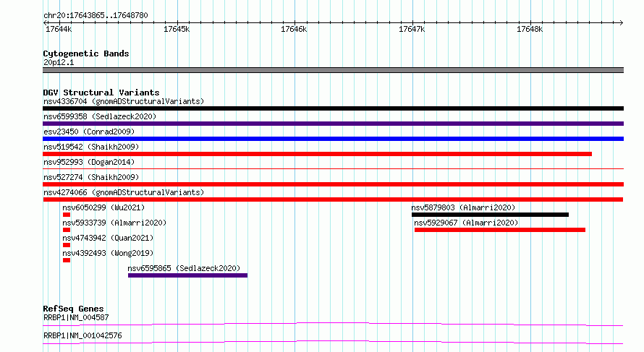Click the magenta RRBP1|NM_004587 transcript line
The image size is (644, 352).
333,324
